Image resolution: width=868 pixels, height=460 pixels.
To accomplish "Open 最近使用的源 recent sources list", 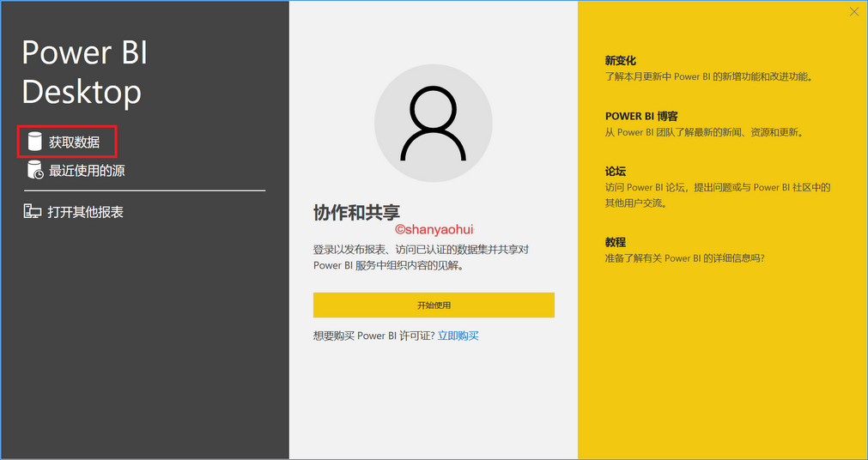I will tap(87, 171).
